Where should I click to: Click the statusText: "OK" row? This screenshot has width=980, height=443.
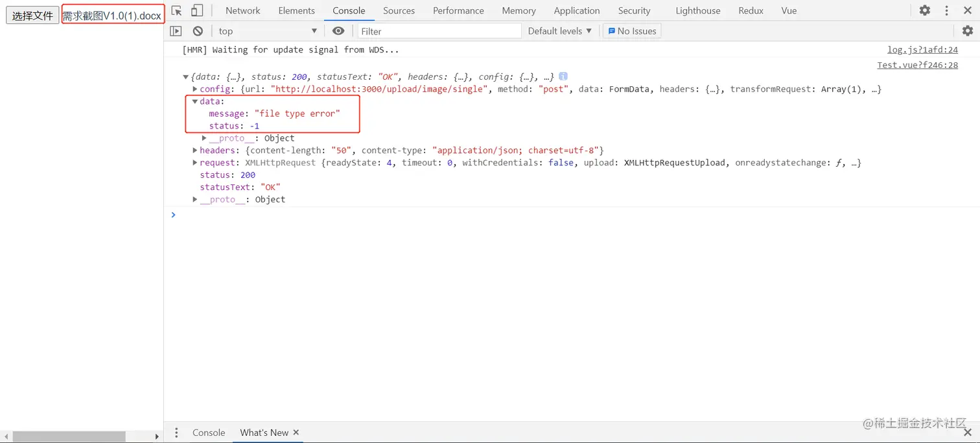coord(240,187)
